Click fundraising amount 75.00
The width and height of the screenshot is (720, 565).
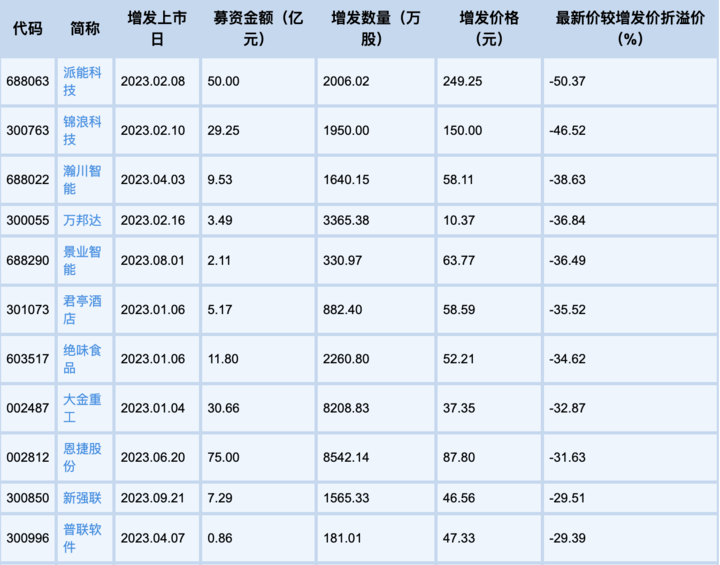[224, 458]
